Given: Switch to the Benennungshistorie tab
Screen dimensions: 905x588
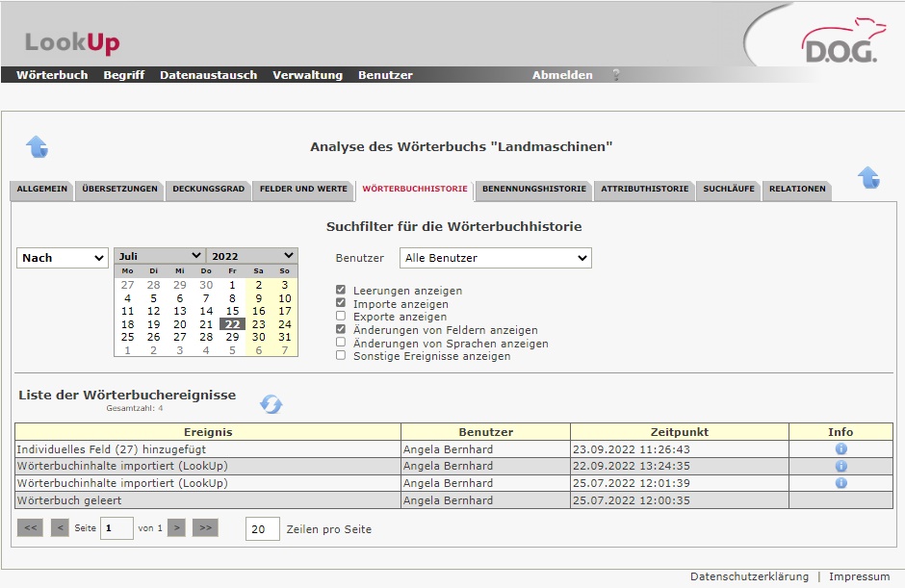Looking at the screenshot, I should point(533,190).
